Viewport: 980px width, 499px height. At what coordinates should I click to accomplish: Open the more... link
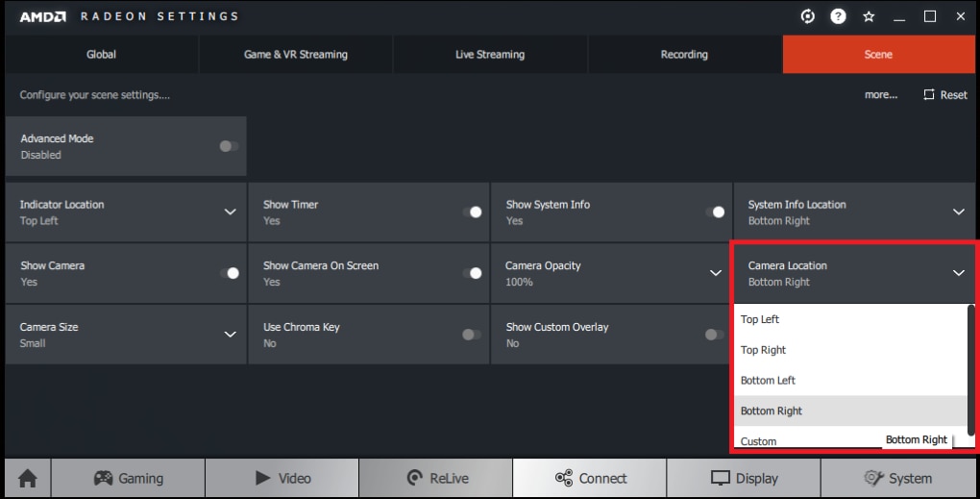click(x=881, y=94)
